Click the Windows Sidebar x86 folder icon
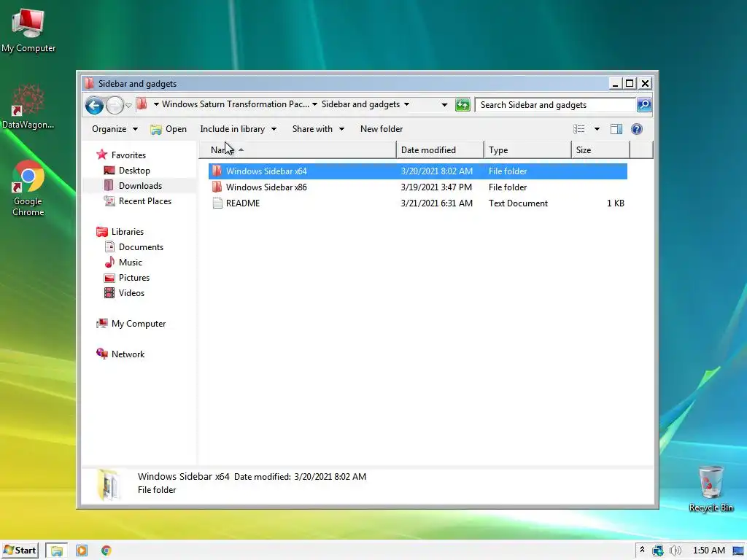 click(217, 187)
